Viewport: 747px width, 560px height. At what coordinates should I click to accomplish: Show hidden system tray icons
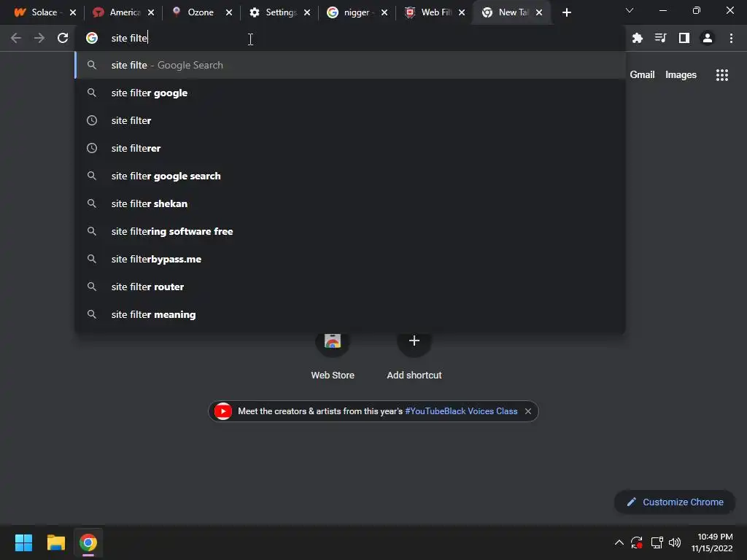point(619,542)
